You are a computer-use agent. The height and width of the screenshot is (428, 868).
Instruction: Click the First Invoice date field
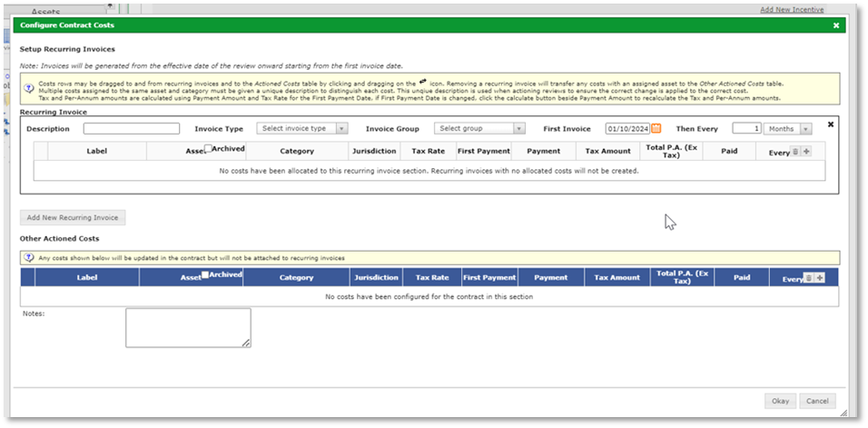(x=627, y=128)
